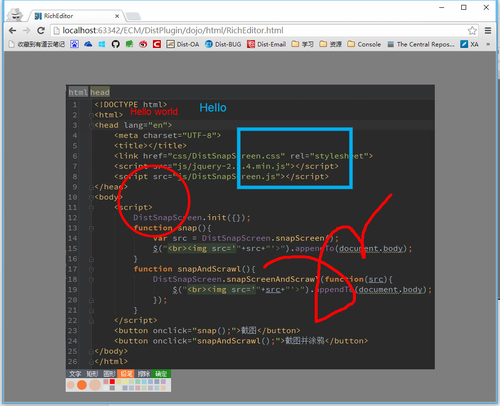Choose the small brush size circle
This screenshot has height=406, width=500.
tap(71, 385)
